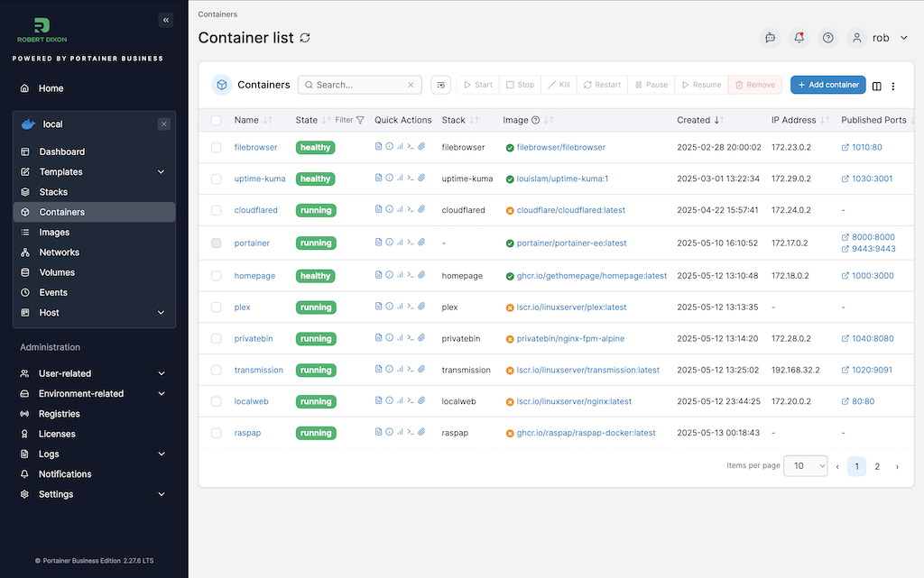This screenshot has width=924, height=578.
Task: Open the notifications bell
Action: coord(799,38)
